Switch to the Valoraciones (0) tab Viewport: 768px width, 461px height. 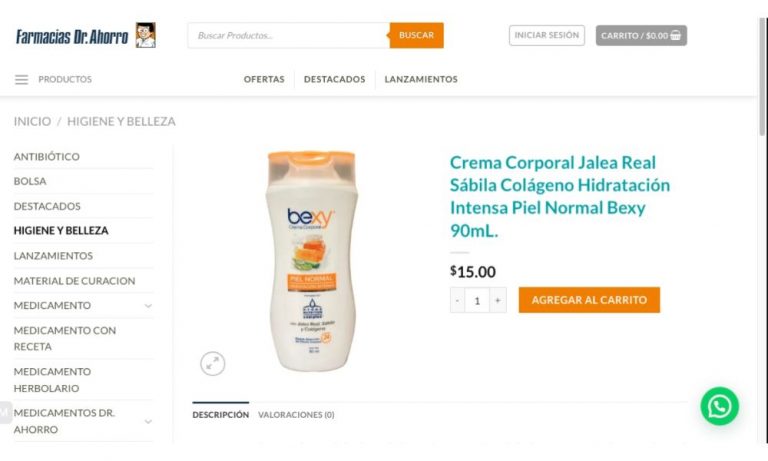[x=296, y=415]
